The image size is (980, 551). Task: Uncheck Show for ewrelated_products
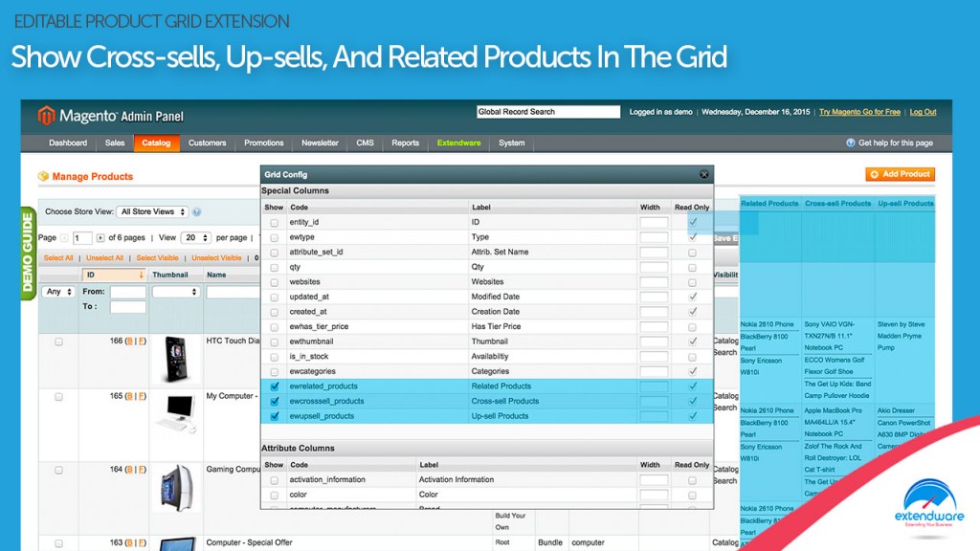275,386
